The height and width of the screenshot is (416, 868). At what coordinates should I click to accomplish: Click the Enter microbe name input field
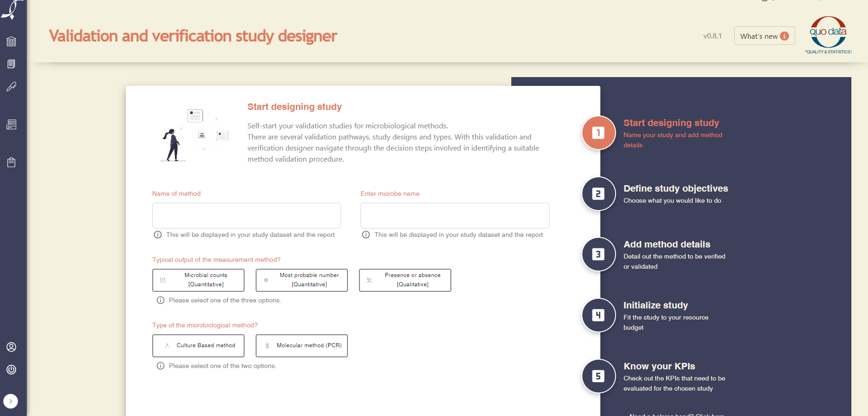(455, 216)
